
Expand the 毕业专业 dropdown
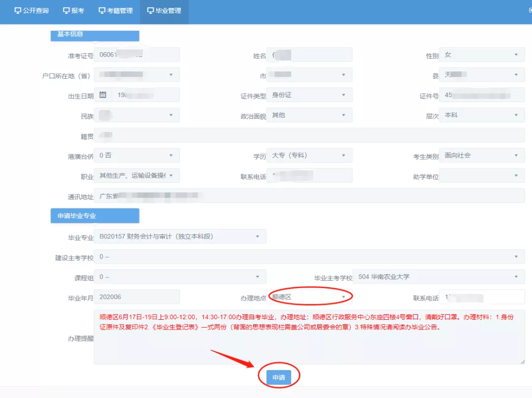point(257,236)
